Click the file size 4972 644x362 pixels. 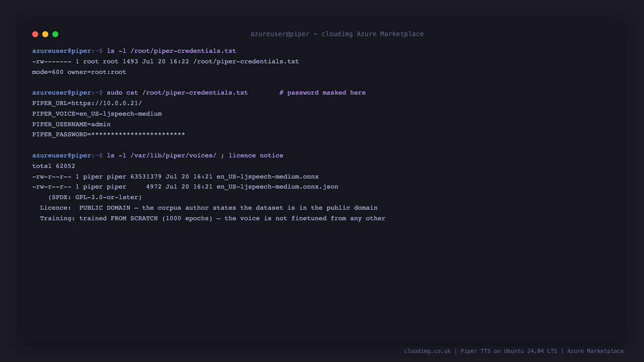pos(154,187)
